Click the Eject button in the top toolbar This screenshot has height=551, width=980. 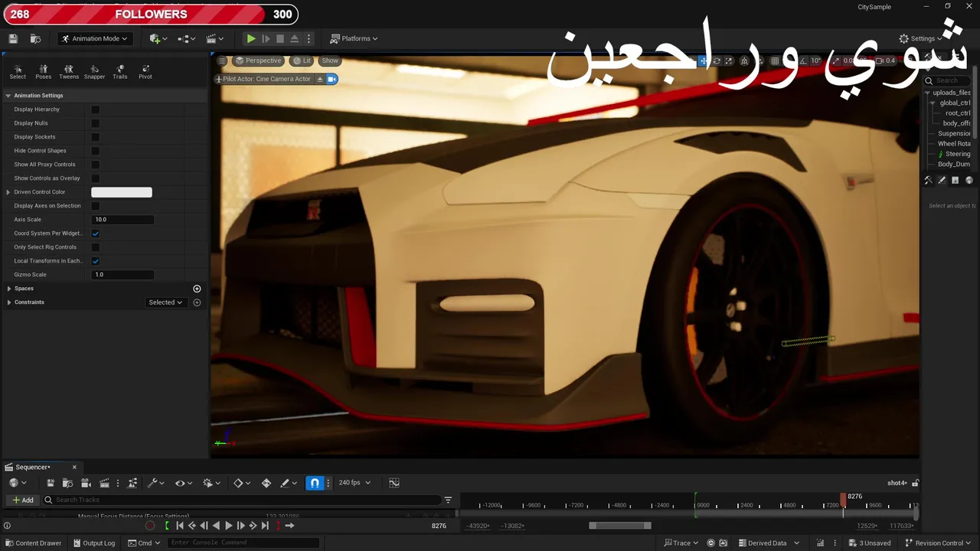[x=295, y=38]
